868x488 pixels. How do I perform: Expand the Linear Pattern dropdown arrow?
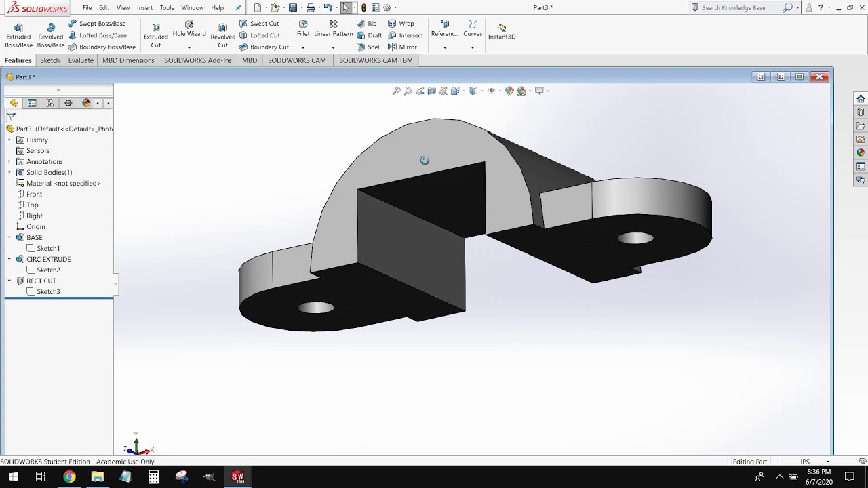(x=333, y=47)
